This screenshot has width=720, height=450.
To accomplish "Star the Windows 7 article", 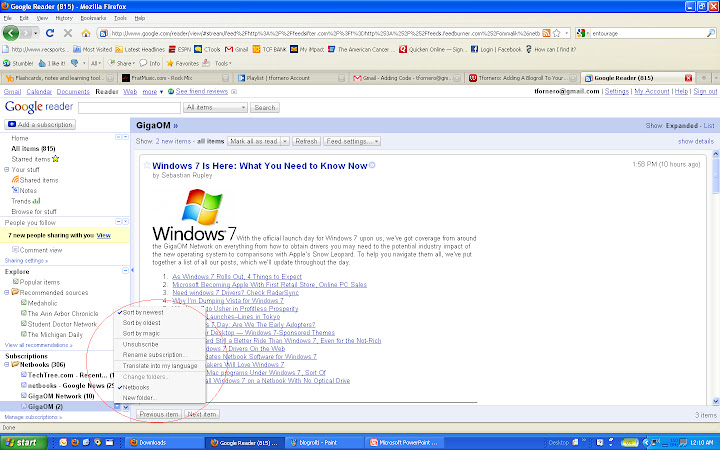I will [x=147, y=165].
